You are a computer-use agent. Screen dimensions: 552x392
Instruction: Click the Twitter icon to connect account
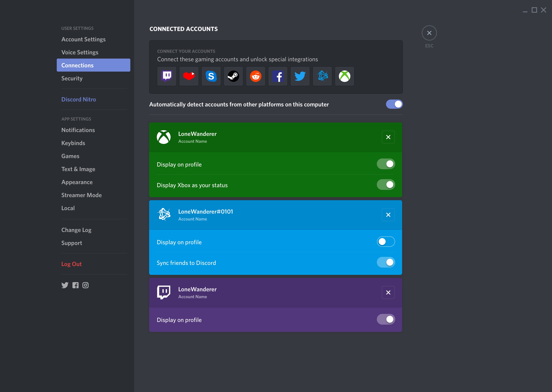[x=300, y=76]
